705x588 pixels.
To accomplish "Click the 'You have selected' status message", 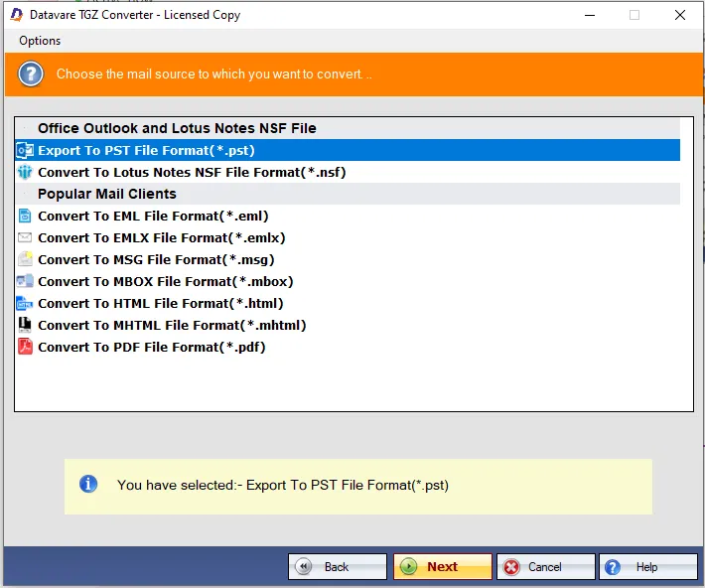I will (283, 485).
